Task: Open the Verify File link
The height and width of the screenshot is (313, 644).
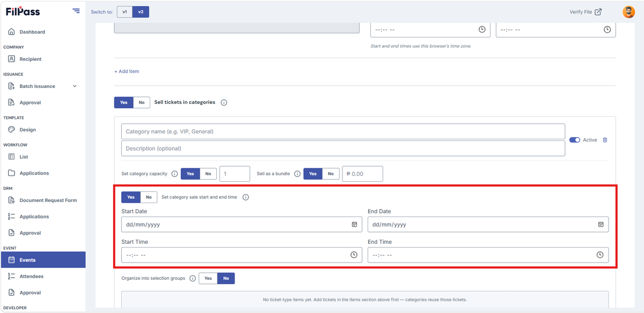Action: click(586, 12)
